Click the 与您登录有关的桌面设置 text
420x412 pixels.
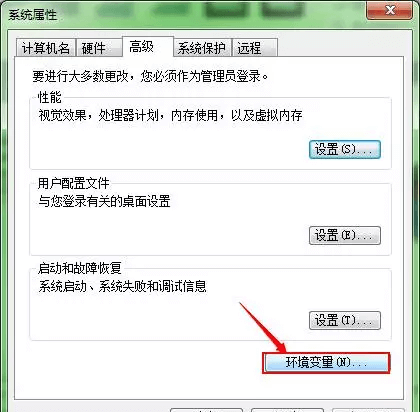pyautogui.click(x=104, y=201)
